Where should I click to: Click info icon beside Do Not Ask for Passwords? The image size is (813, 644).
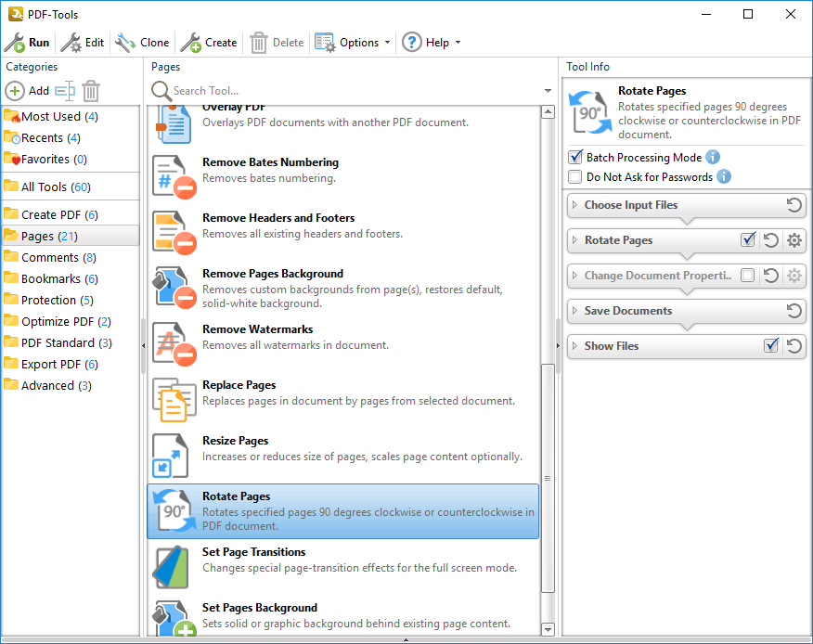724,177
